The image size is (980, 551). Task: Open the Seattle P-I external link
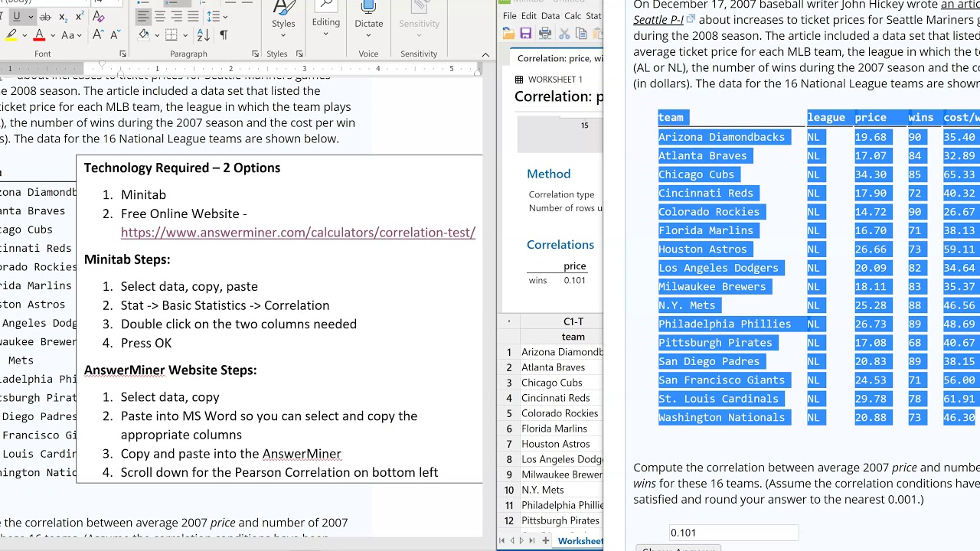coord(664,19)
